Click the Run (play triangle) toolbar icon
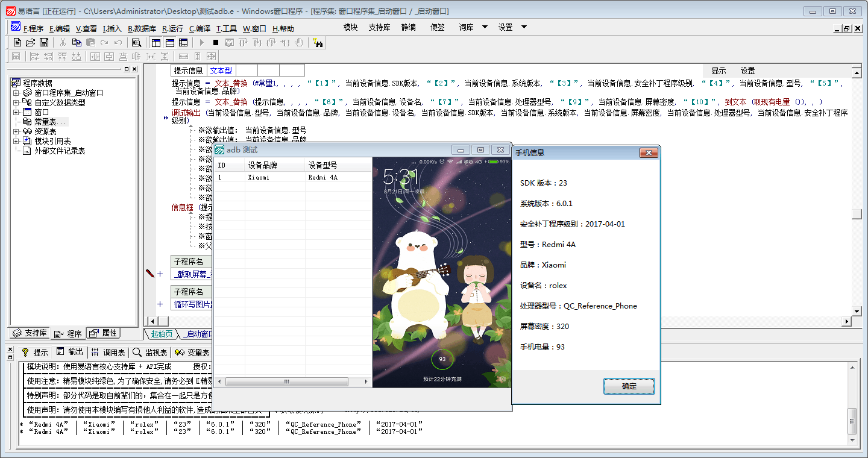 coord(202,42)
